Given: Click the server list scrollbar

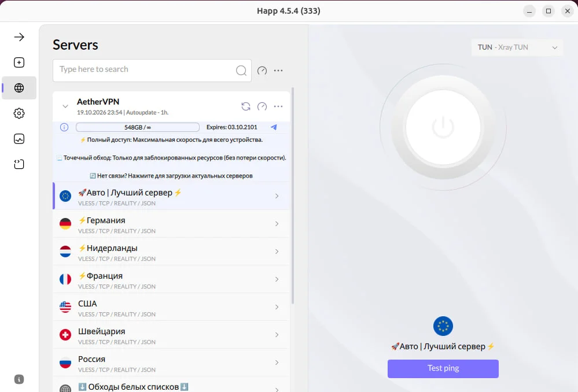Looking at the screenshot, I should pyautogui.click(x=293, y=195).
